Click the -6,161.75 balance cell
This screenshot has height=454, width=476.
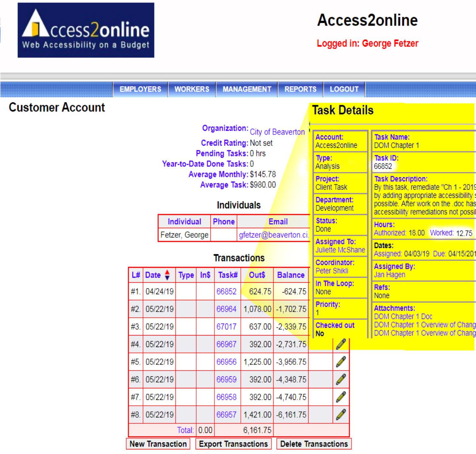291,414
